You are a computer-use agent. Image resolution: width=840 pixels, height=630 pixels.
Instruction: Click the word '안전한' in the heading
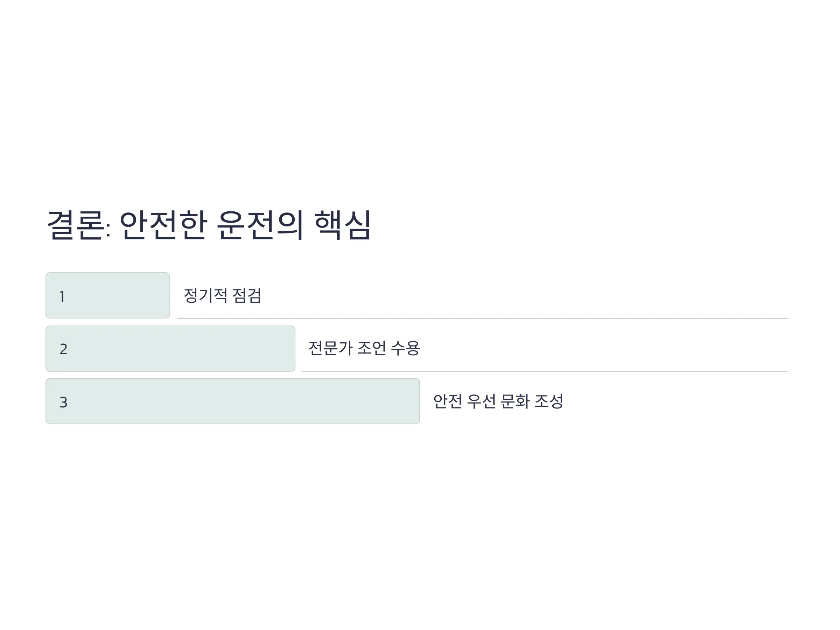click(x=163, y=225)
